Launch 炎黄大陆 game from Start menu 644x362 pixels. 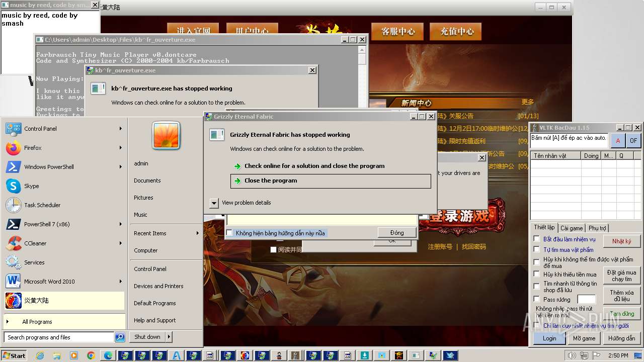pyautogui.click(x=64, y=301)
